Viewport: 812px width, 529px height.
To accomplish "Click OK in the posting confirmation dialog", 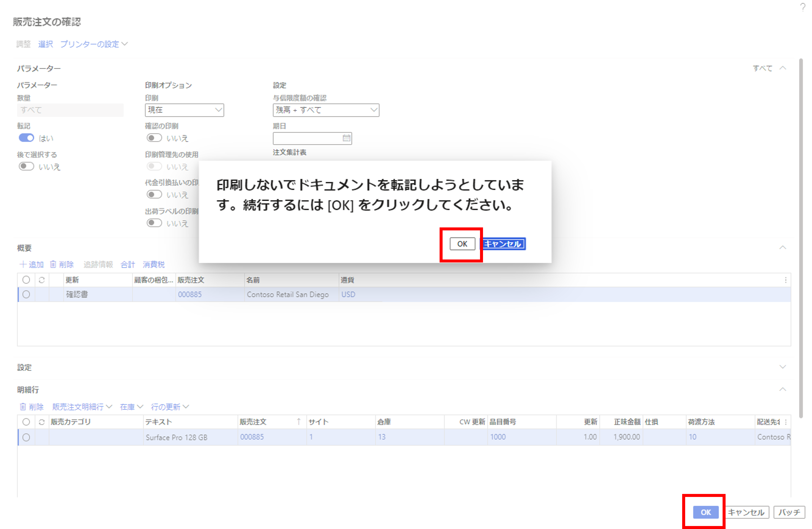I will 462,244.
